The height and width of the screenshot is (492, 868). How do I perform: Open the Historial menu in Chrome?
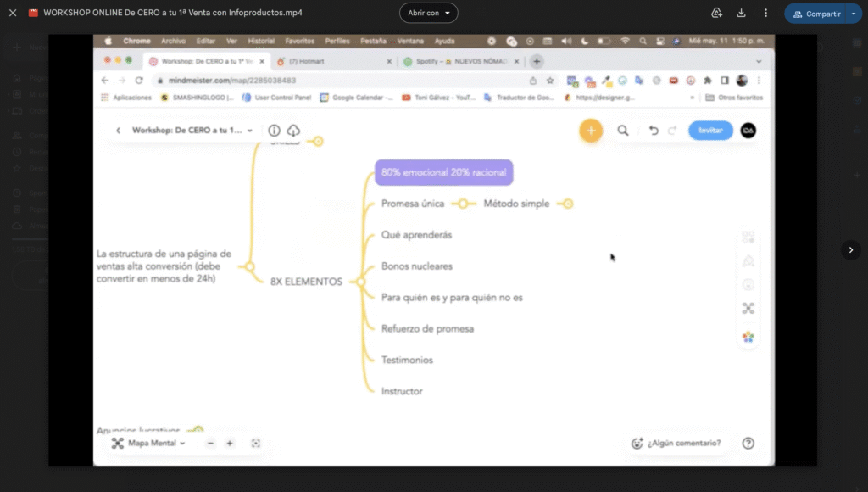pos(261,41)
